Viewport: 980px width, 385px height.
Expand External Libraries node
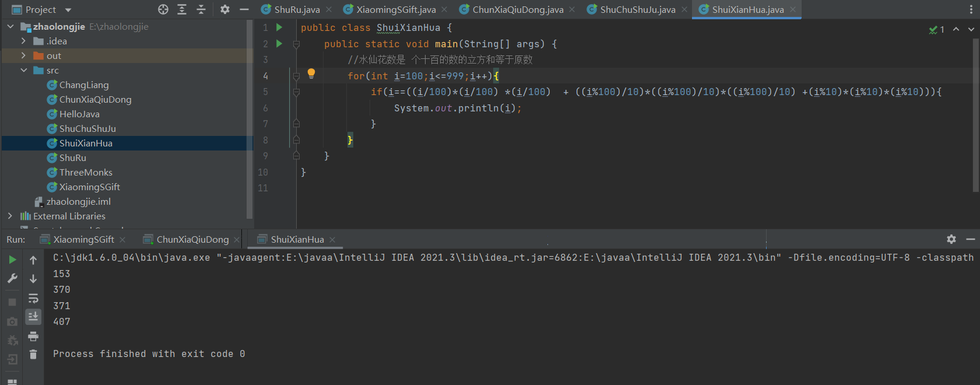(x=10, y=216)
